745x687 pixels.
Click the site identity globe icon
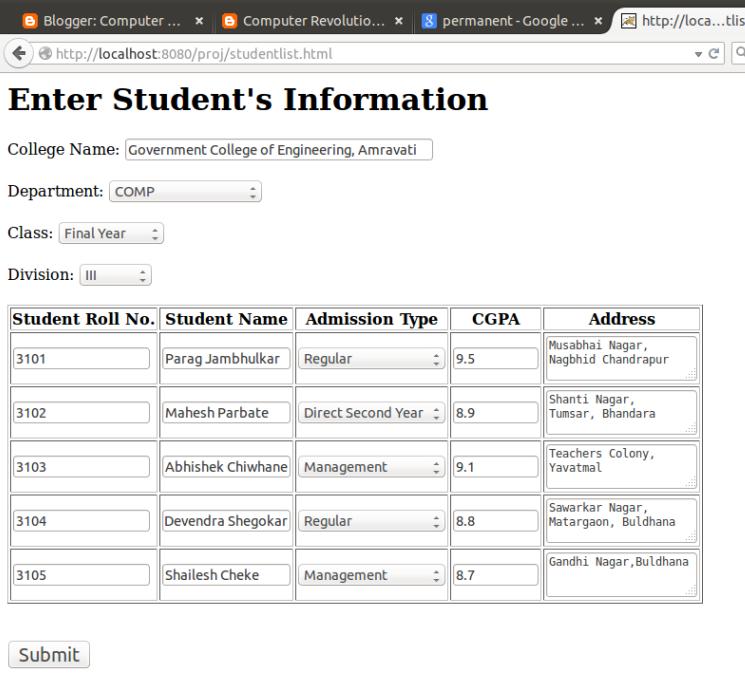point(45,54)
